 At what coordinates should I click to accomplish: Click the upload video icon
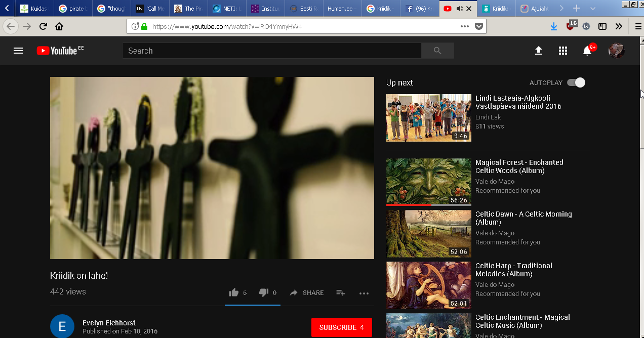tap(539, 51)
